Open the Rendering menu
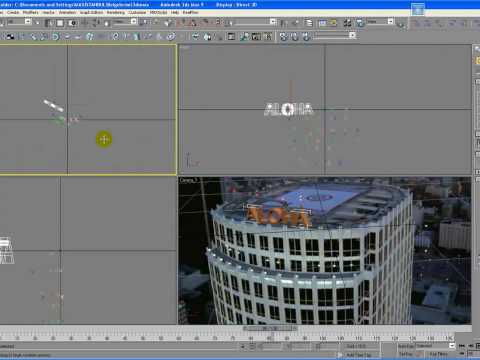The height and width of the screenshot is (360, 480). (x=116, y=12)
